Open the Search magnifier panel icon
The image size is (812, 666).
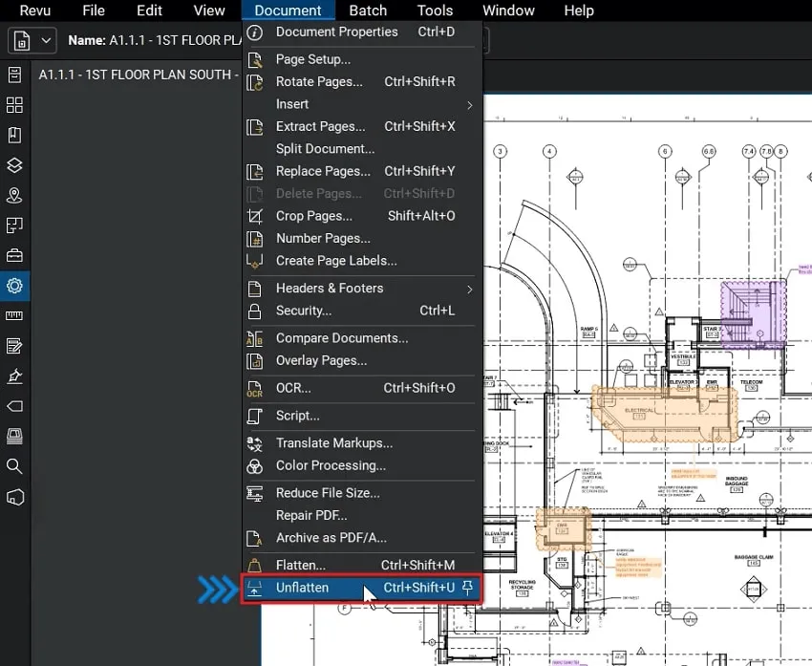pos(14,465)
